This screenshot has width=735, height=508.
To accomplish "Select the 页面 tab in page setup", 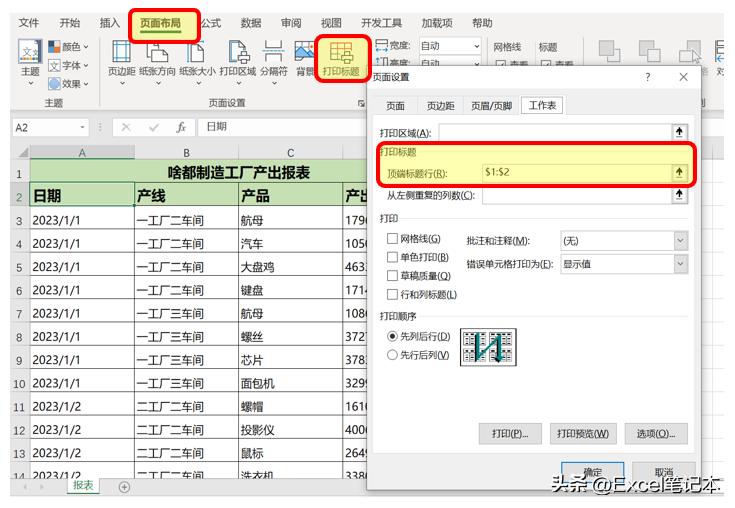I will (395, 106).
